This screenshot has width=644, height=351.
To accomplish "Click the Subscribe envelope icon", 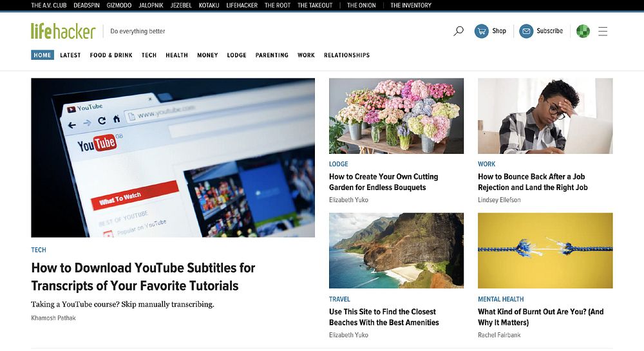I will 526,31.
